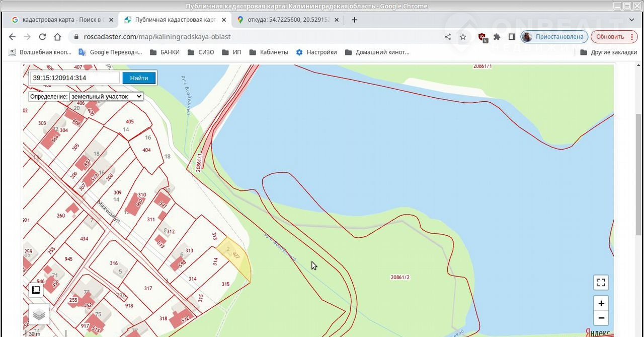Expand the 'Другие закладки' folder

tap(608, 52)
